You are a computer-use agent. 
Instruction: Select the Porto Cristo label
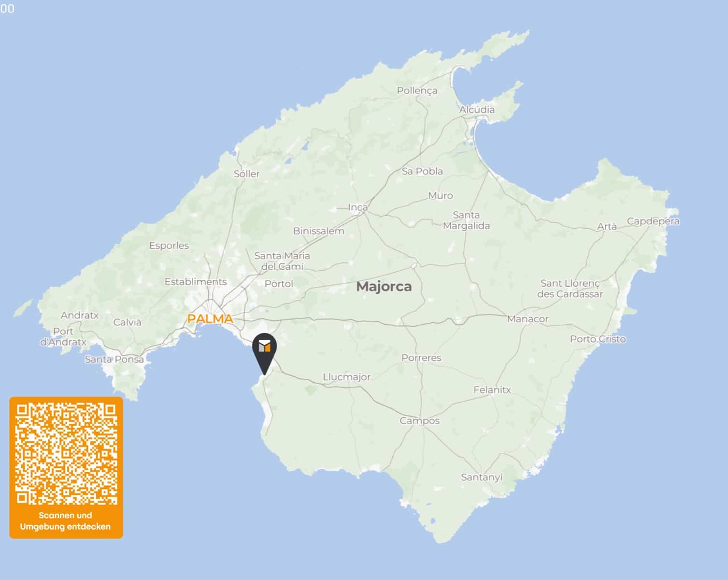(598, 339)
